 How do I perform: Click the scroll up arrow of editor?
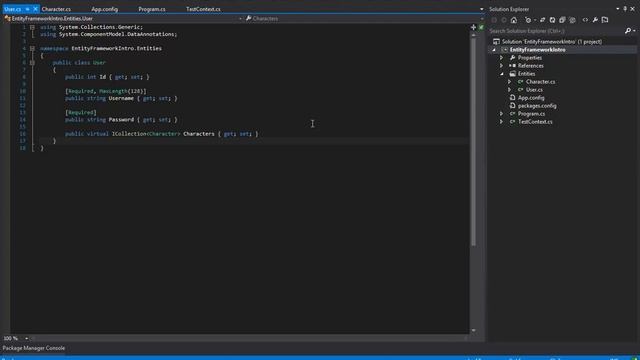(473, 35)
